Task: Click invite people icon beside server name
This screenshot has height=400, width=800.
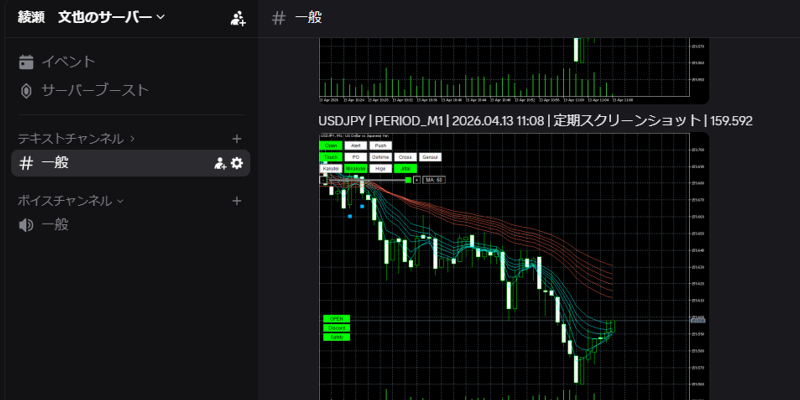Action: click(x=238, y=17)
